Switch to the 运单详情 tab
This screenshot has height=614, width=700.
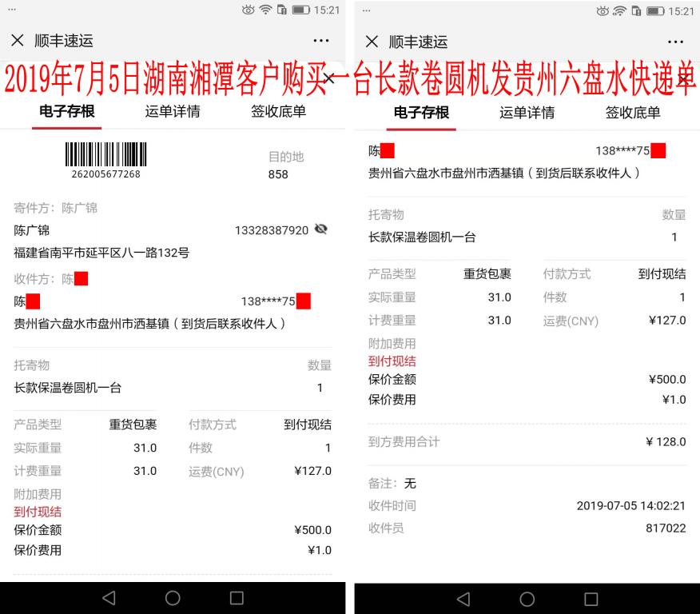click(173, 114)
